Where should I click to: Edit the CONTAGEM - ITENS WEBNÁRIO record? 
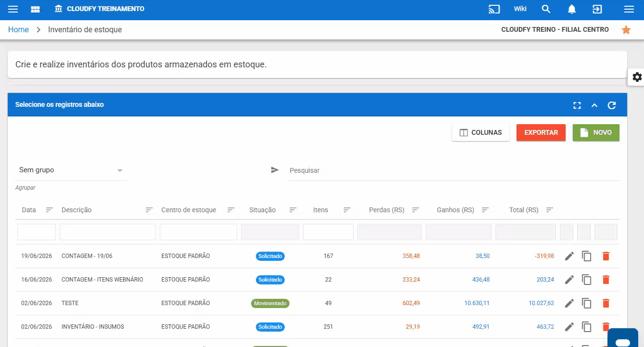pyautogui.click(x=569, y=280)
